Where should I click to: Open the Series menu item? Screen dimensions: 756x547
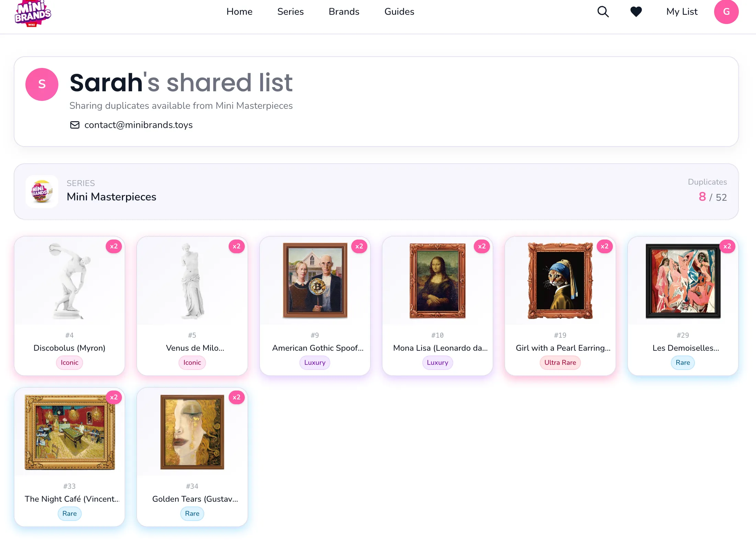[x=290, y=12]
